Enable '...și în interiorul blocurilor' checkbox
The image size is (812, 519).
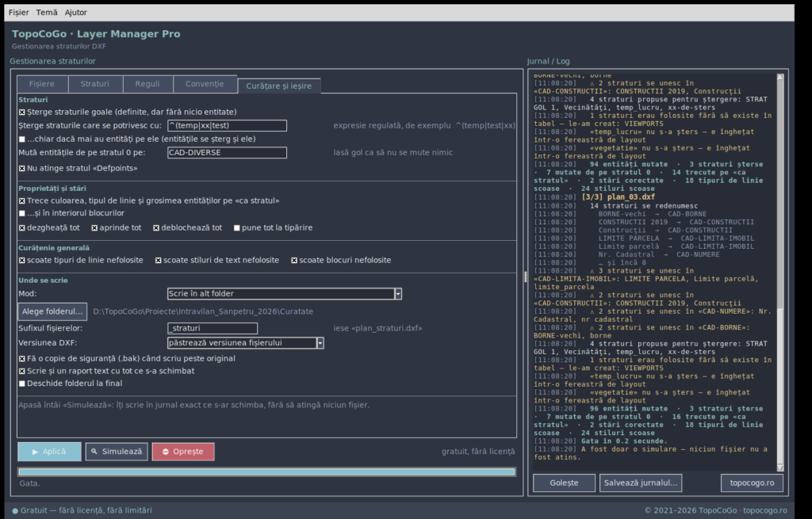(21, 213)
